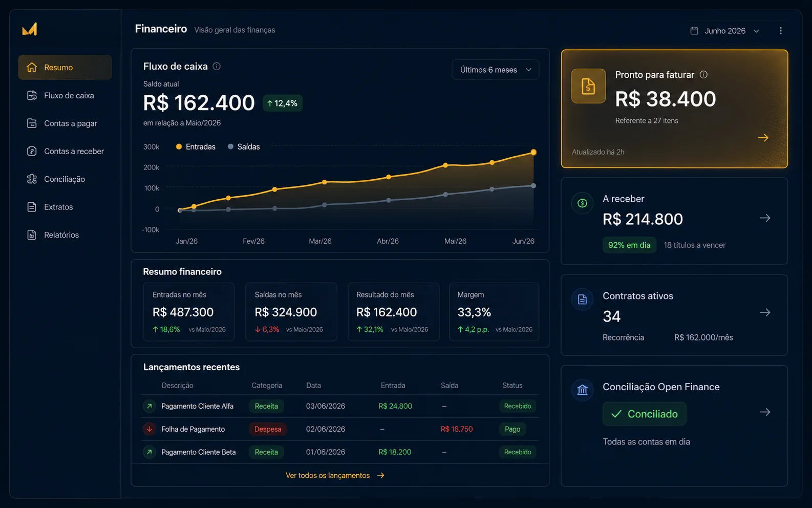This screenshot has height=508, width=812.
Task: Click the invoice icon in Pronto para faturar card
Action: pyautogui.click(x=588, y=86)
